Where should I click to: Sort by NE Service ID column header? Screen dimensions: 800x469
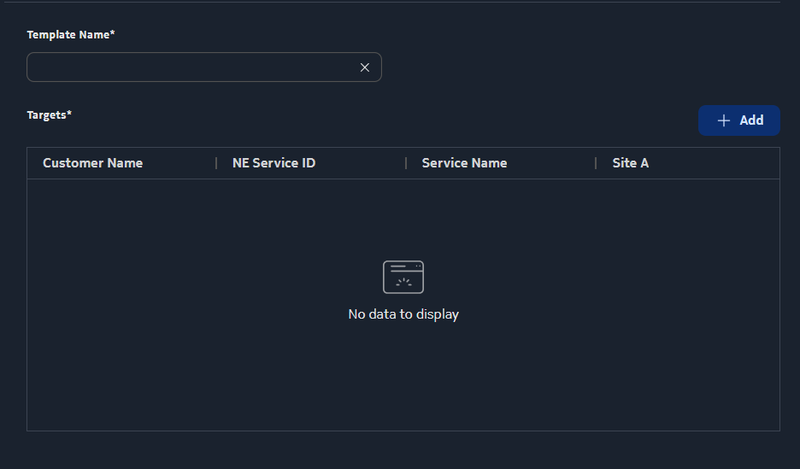[274, 163]
